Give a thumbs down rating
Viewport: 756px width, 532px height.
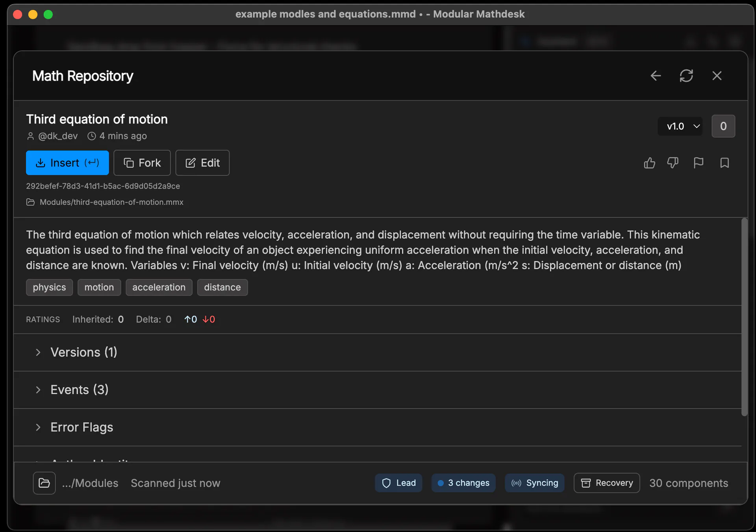click(x=673, y=163)
